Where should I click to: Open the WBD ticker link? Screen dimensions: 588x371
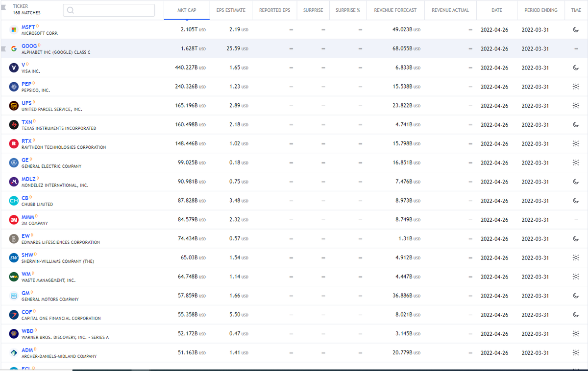[27, 331]
